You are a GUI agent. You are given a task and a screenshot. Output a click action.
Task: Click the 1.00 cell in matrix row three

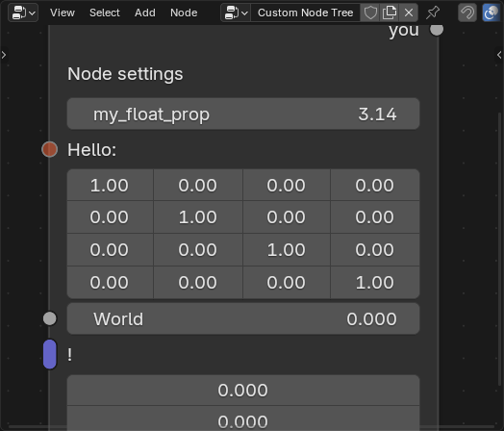click(287, 250)
